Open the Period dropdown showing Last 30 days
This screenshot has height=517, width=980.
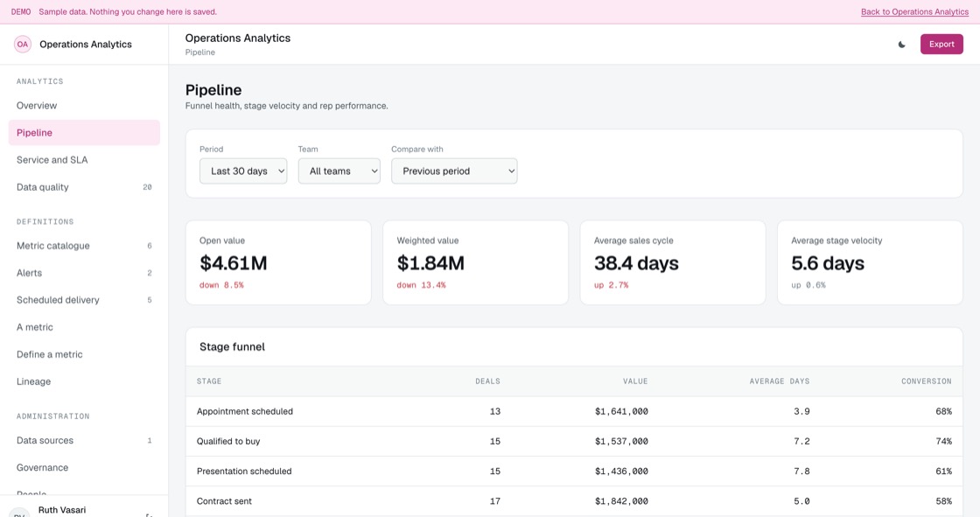point(243,171)
